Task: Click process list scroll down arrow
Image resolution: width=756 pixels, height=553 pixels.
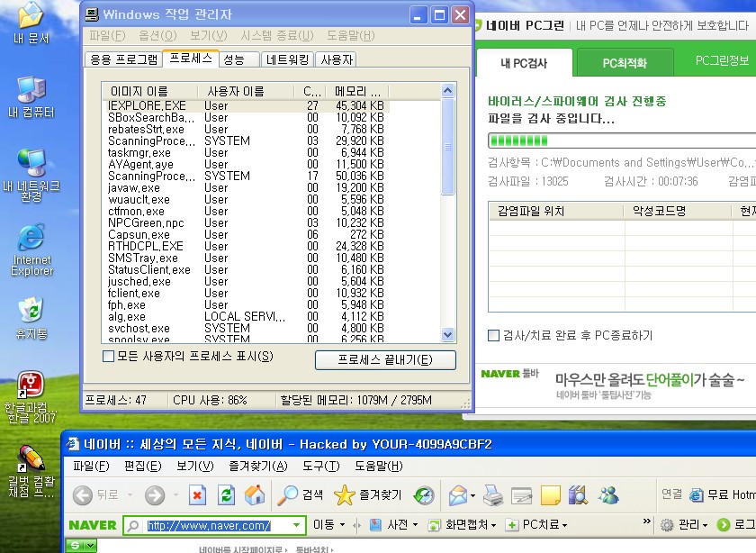Action: click(448, 334)
